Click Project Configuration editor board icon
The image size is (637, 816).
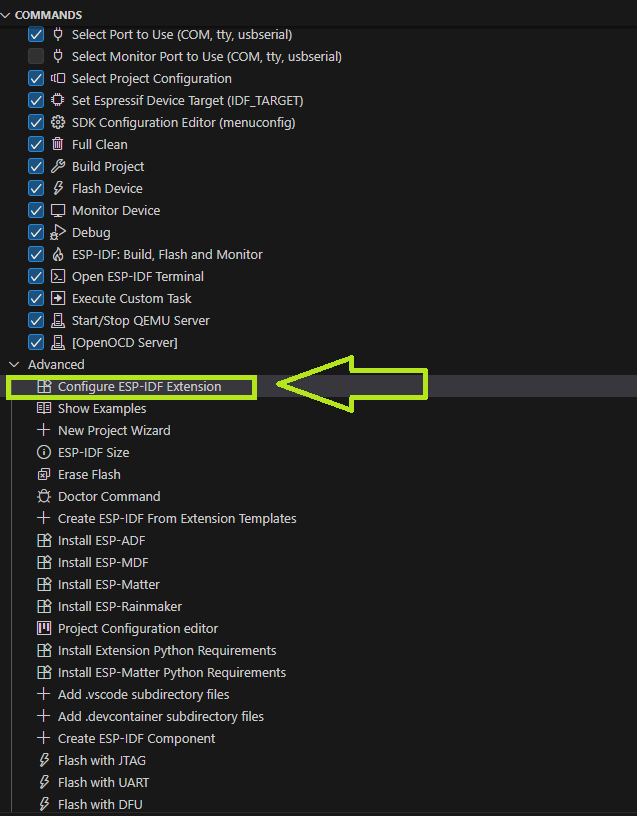[x=44, y=628]
